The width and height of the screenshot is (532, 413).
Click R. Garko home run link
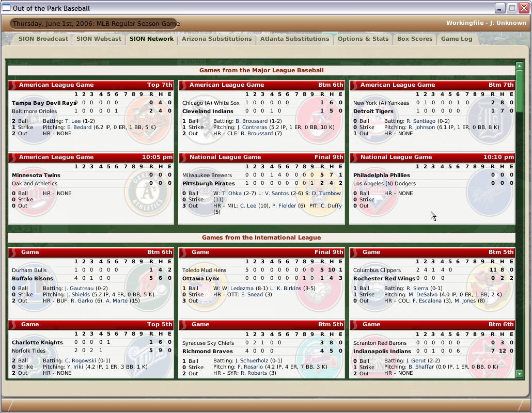point(82,300)
